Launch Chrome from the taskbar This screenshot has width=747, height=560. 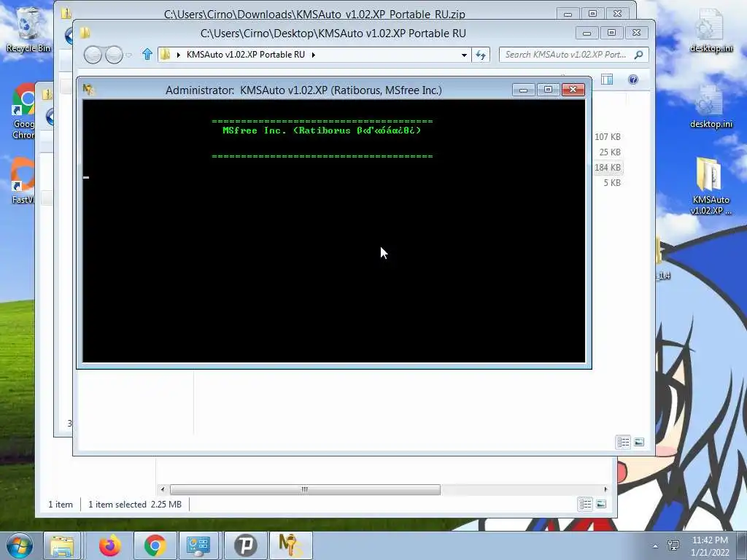coord(155,545)
